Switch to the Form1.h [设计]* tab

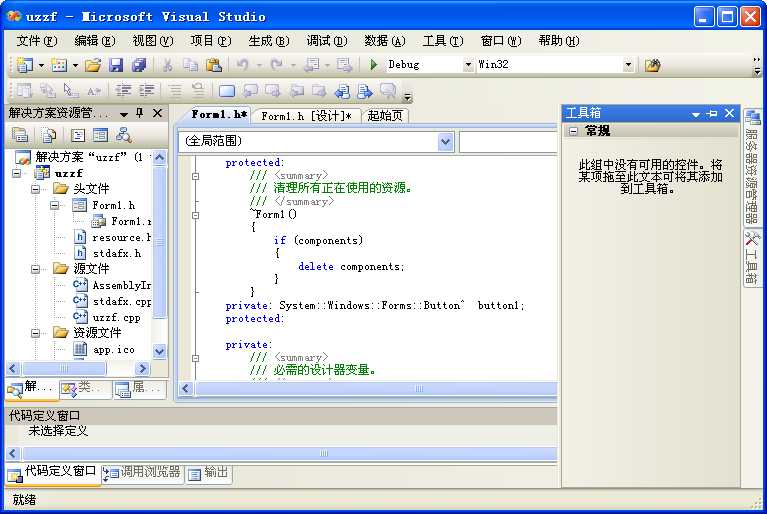pos(306,116)
